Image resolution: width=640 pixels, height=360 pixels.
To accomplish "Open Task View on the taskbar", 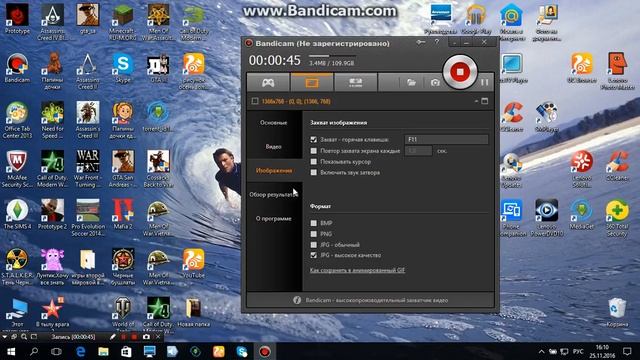I will pos(56,351).
